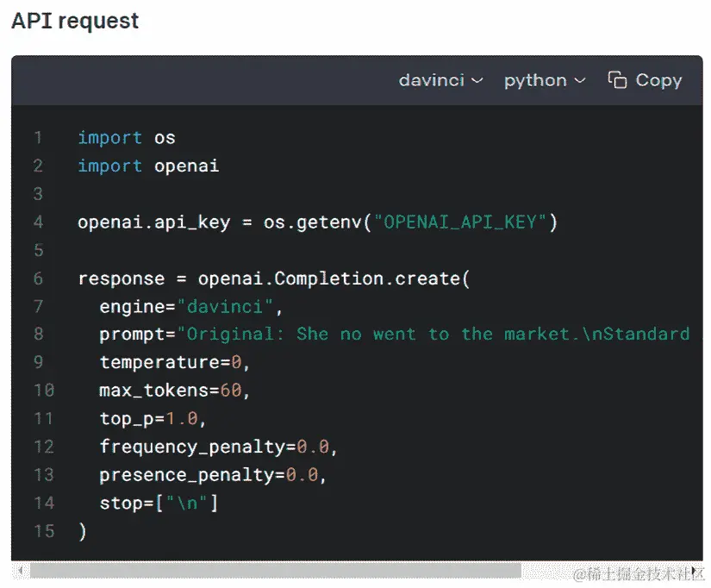Click 'import os' on line 1

[x=127, y=137]
